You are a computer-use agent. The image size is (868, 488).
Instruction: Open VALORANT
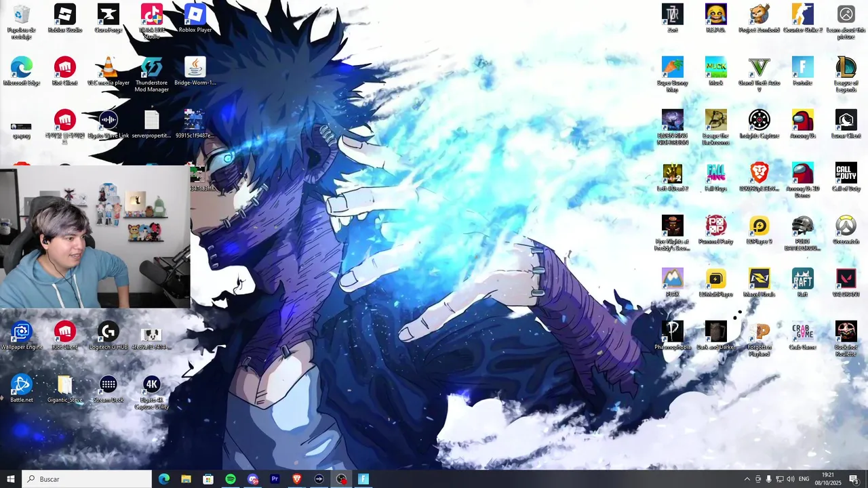846,283
